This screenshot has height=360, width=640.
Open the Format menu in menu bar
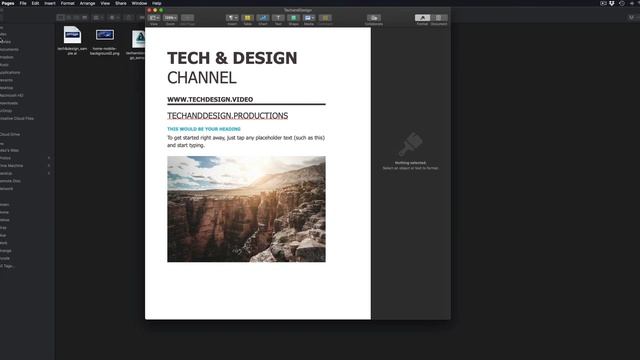[68, 3]
